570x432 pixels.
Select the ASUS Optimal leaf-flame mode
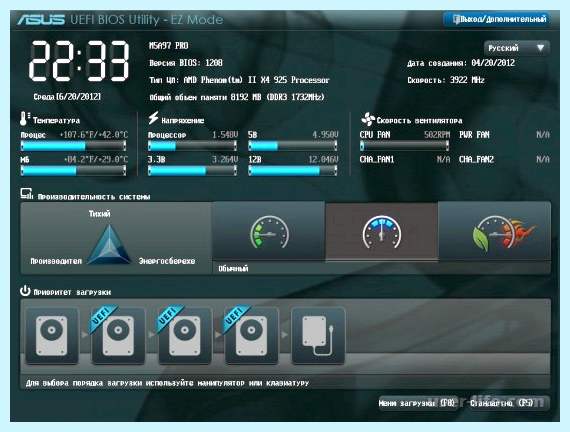[495, 232]
